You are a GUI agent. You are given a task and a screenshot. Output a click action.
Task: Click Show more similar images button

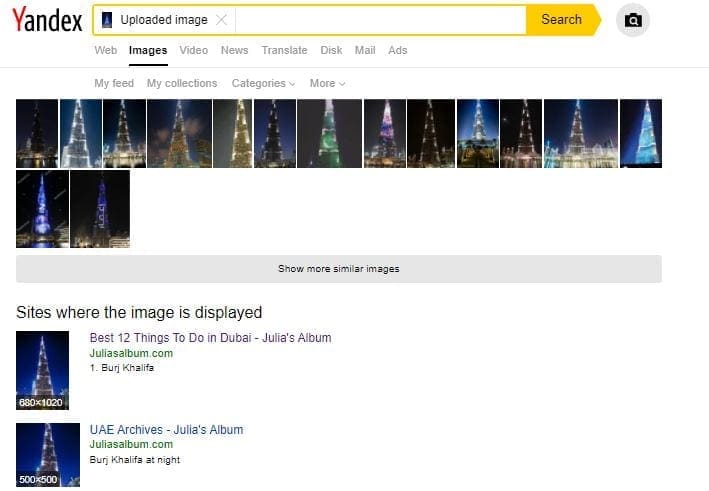[338, 269]
